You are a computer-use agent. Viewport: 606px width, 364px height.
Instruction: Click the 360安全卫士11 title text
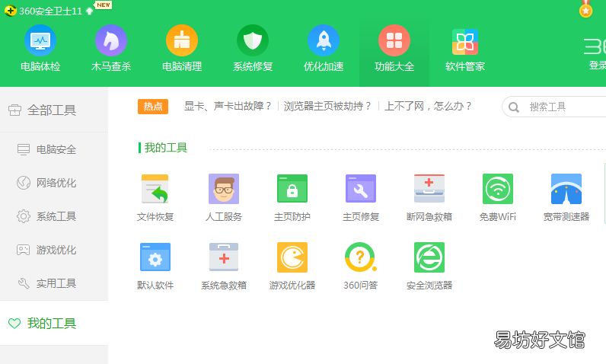click(x=51, y=11)
